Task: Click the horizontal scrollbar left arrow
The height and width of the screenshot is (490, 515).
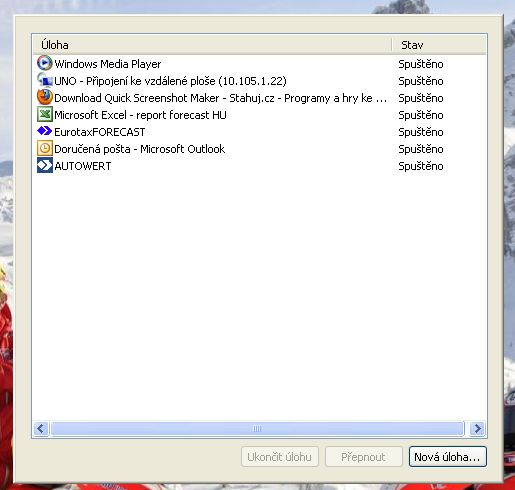Action: pyautogui.click(x=41, y=428)
